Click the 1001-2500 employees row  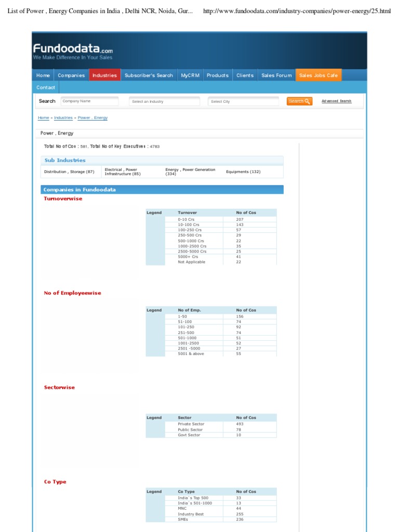coord(220,343)
